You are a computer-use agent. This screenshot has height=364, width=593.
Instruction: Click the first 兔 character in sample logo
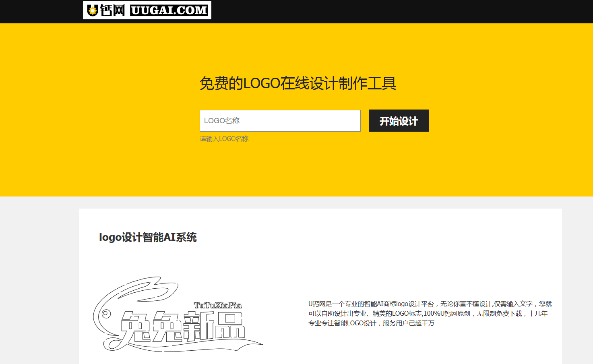tap(136, 327)
